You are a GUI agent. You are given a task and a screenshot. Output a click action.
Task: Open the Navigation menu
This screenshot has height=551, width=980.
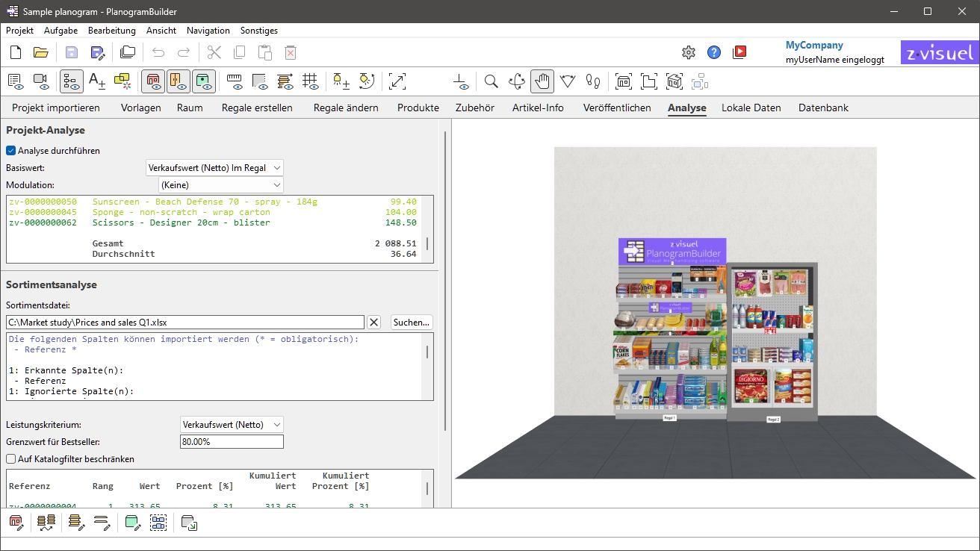tap(208, 31)
